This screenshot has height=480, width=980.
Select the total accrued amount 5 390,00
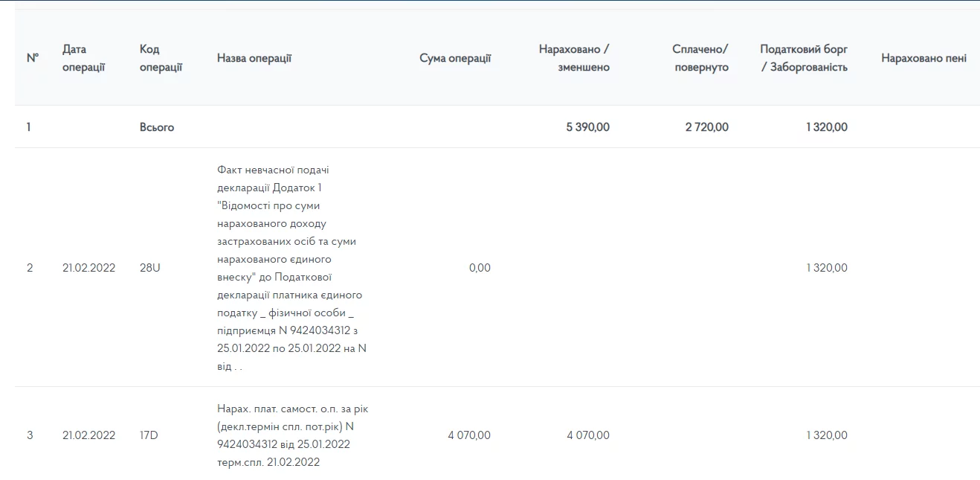587,127
